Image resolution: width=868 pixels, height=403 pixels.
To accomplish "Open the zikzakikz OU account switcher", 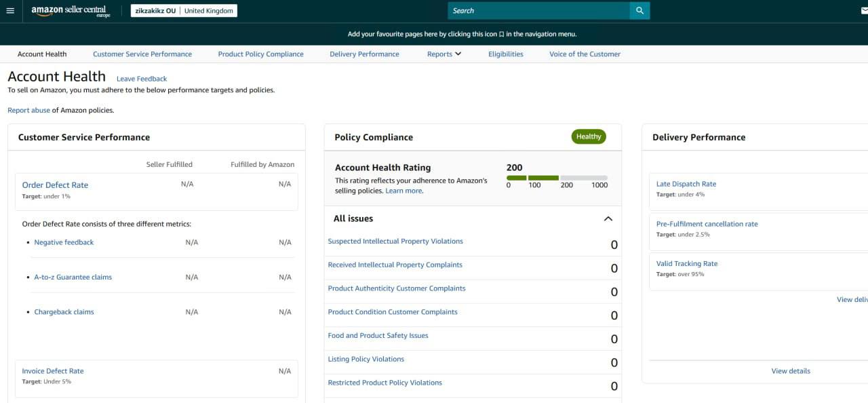I will (184, 11).
